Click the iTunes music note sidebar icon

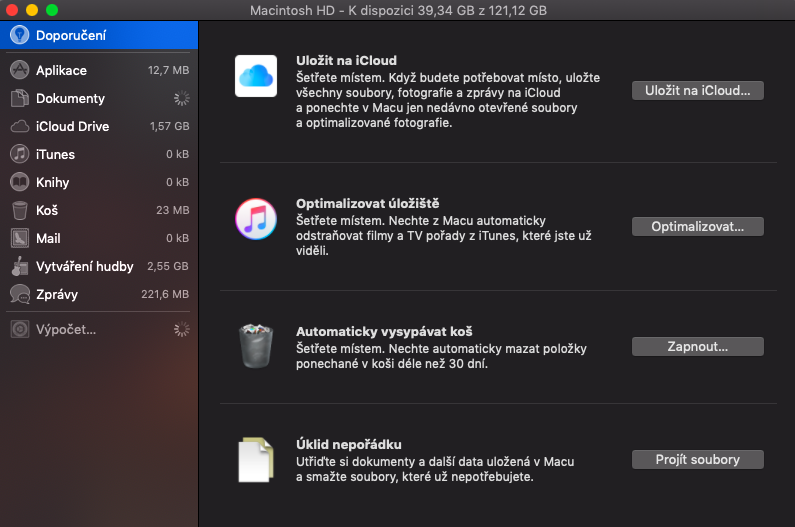tap(19, 154)
